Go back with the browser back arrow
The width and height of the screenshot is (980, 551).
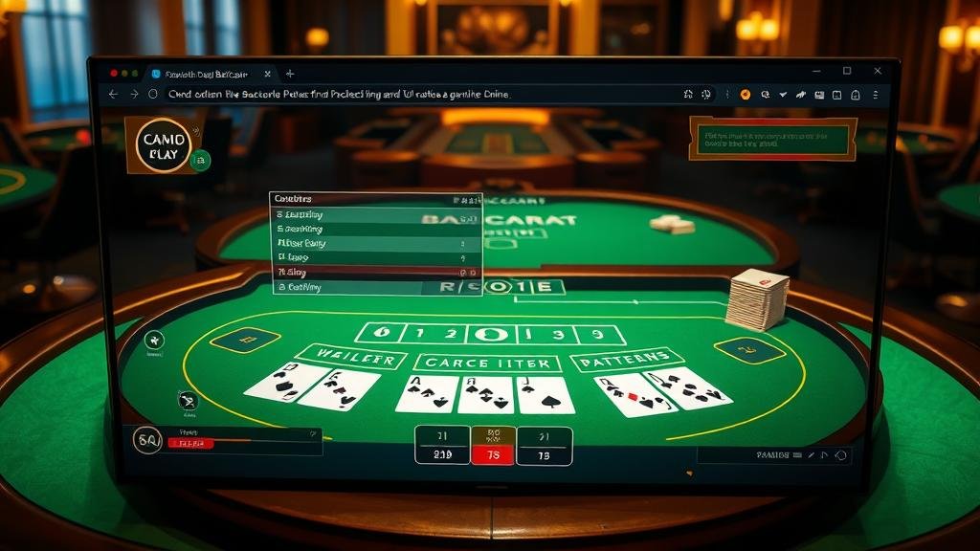pos(113,95)
